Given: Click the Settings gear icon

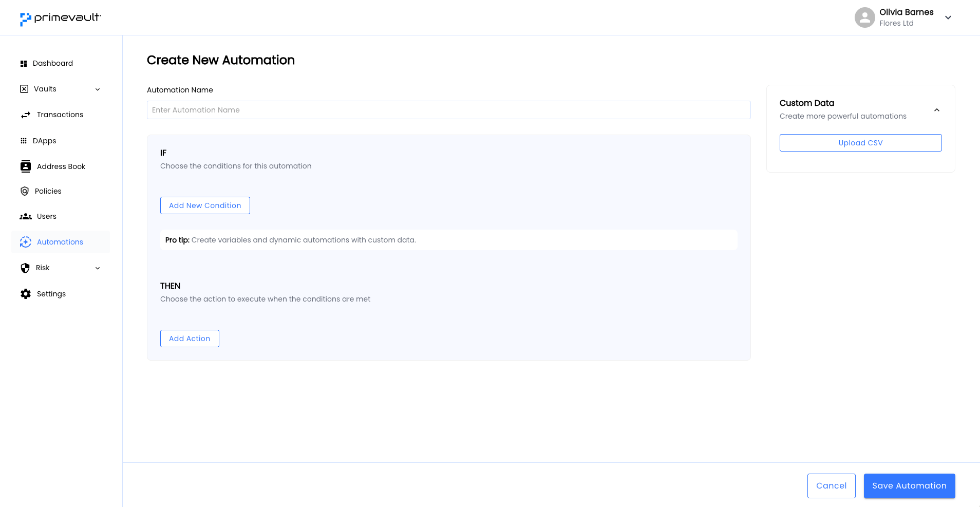Looking at the screenshot, I should (x=26, y=294).
